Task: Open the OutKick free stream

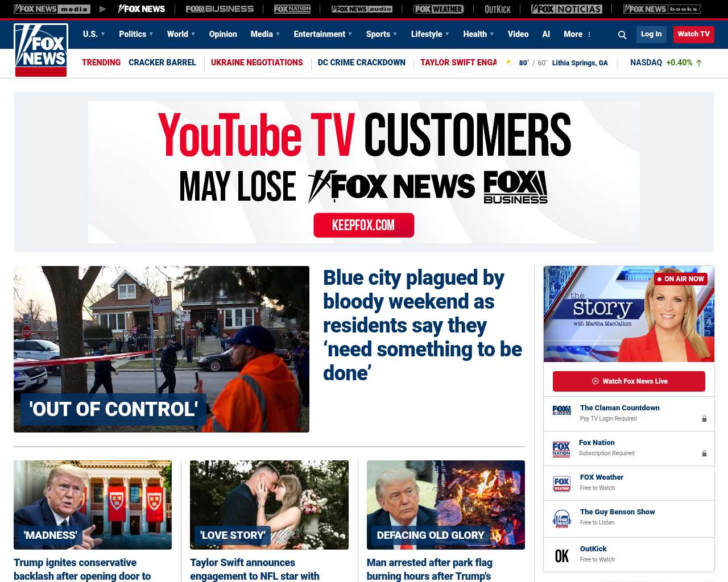Action: click(x=593, y=548)
